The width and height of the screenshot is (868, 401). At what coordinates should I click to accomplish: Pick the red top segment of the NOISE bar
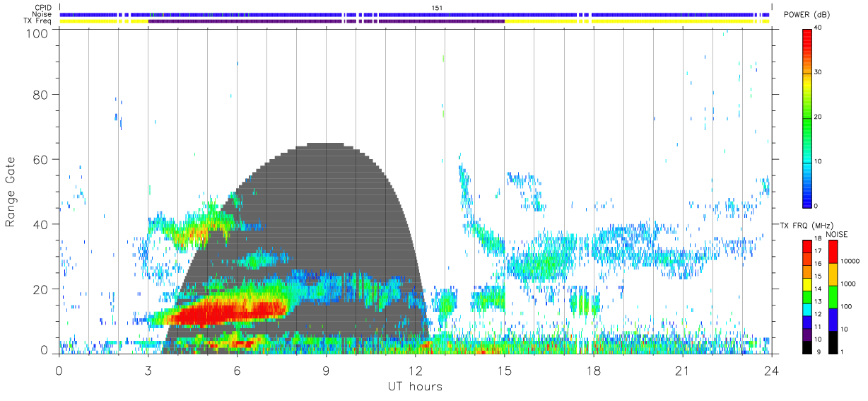click(x=833, y=251)
